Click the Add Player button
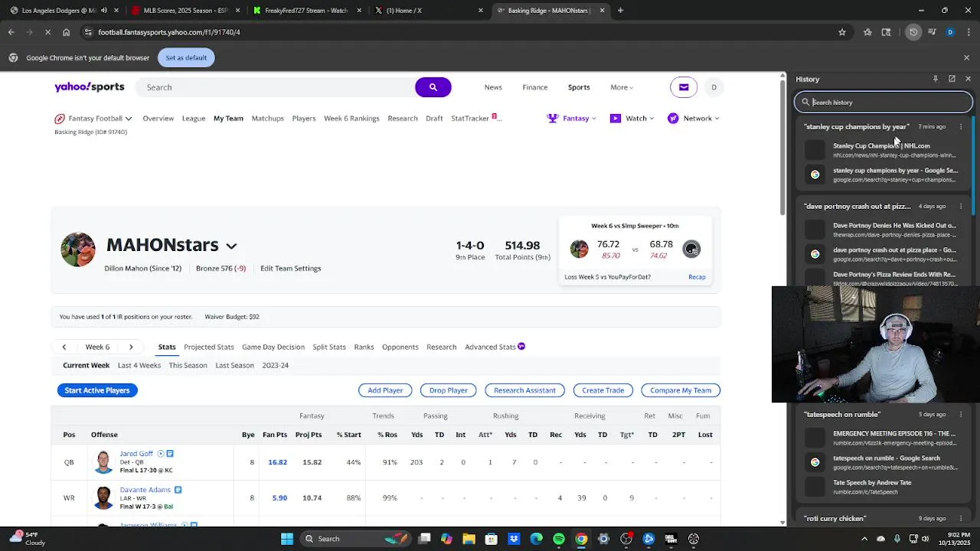 coord(385,390)
